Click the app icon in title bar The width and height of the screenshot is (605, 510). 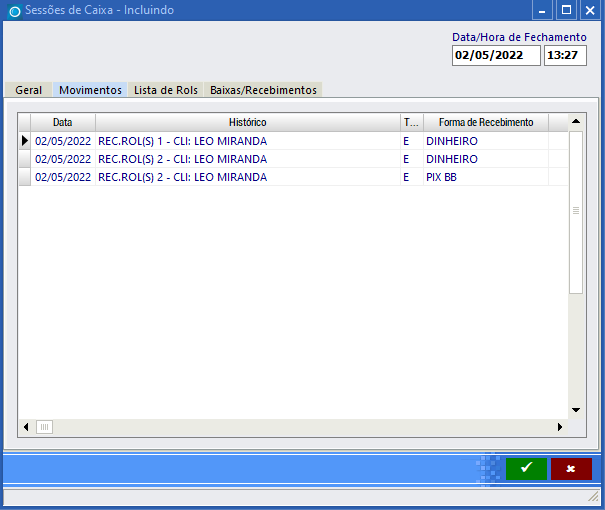pyautogui.click(x=14, y=11)
